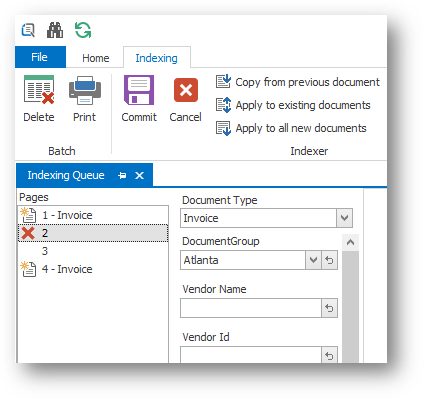
Task: Click the Copy from previous document icon
Action: 223,82
